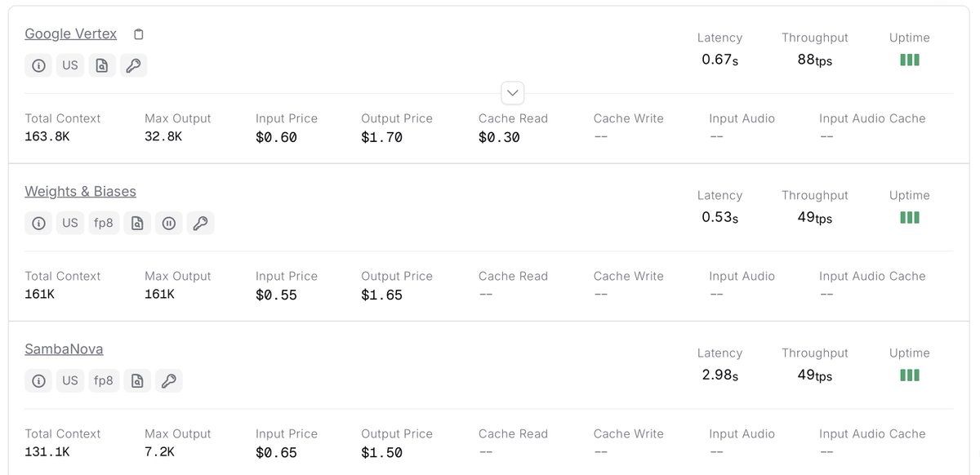
Task: Expand Google Vertex details with chevron
Action: coord(513,93)
